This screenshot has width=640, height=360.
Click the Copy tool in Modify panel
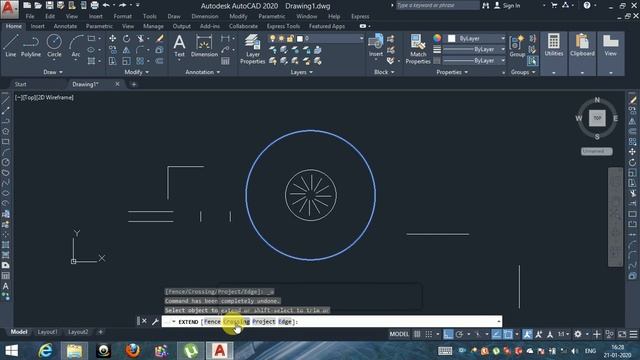coord(112,50)
